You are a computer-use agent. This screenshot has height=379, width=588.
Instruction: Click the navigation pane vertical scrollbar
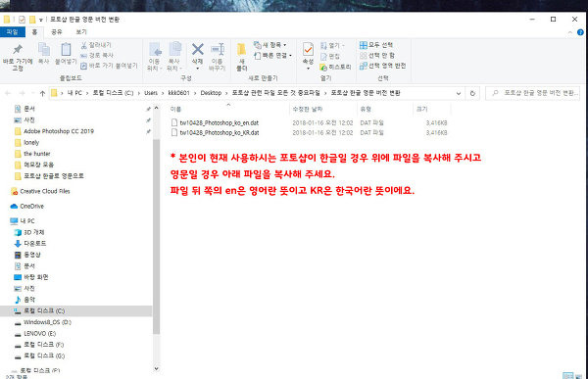(157, 238)
